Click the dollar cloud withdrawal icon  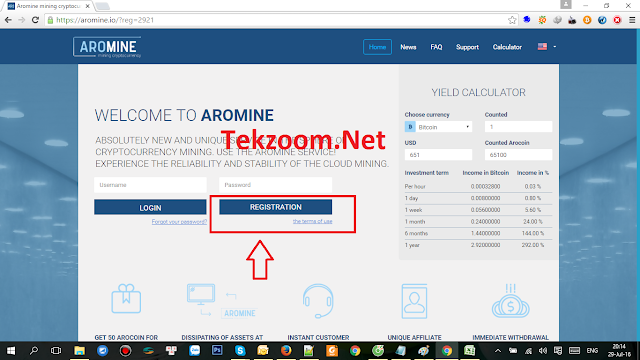(x=510, y=301)
